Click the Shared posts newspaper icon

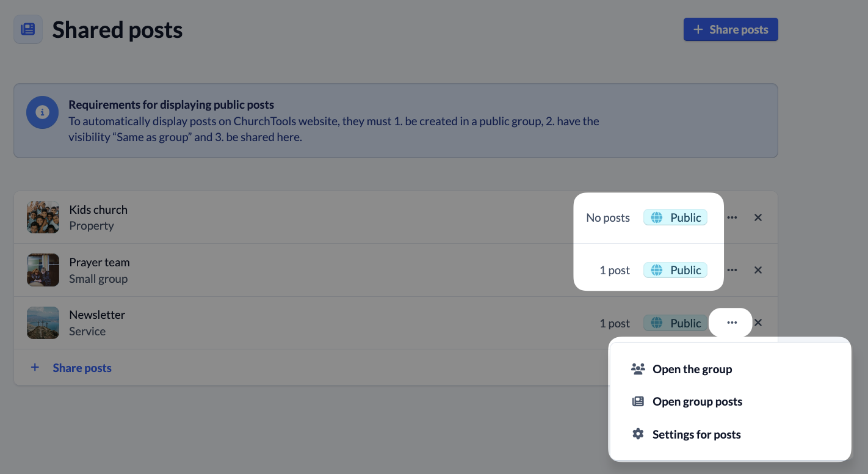pyautogui.click(x=28, y=29)
